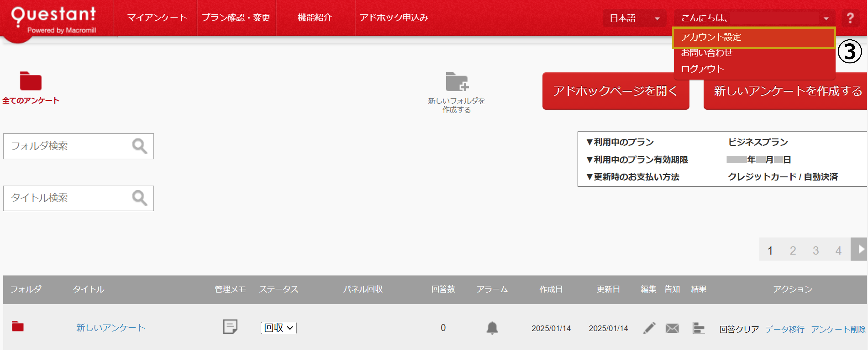Select current page 1
Screen dimensions: 868x350
[x=770, y=250]
